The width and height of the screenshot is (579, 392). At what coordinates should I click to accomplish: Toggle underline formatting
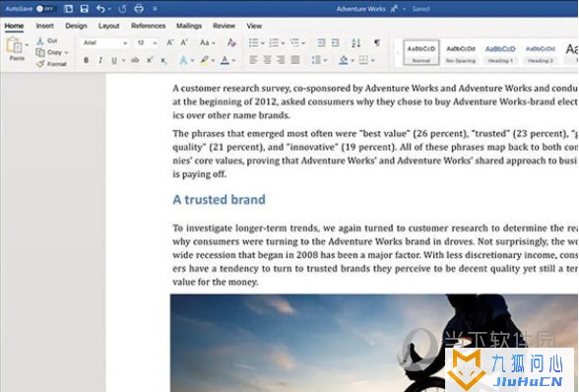coord(114,60)
